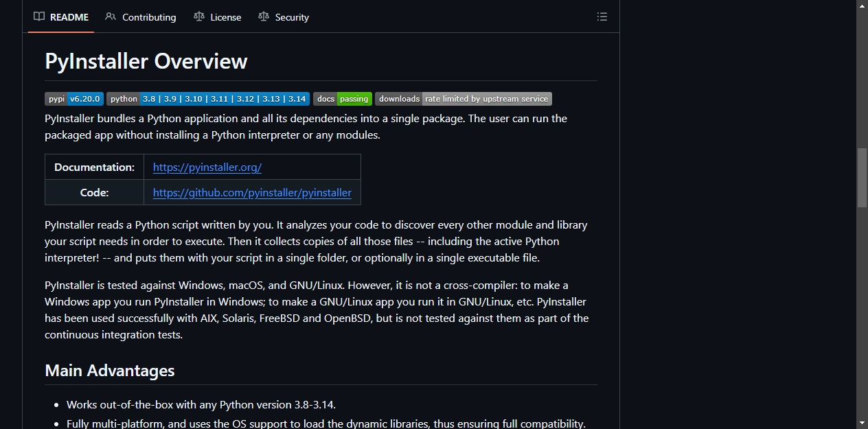Click paragraph starting 'PyInstaller bundles a Python application'
The height and width of the screenshot is (429, 868).
306,127
